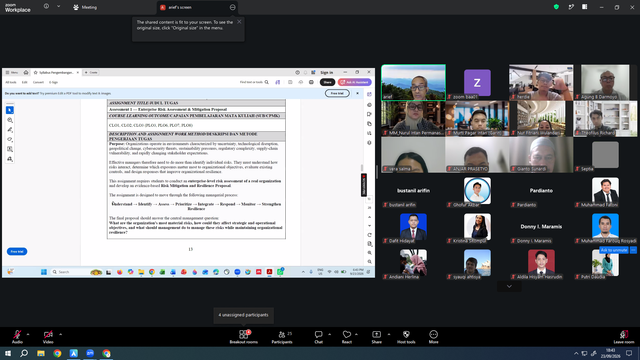Open the pop-out window icon beside the shield
This screenshot has width=640, height=360.
point(571,7)
